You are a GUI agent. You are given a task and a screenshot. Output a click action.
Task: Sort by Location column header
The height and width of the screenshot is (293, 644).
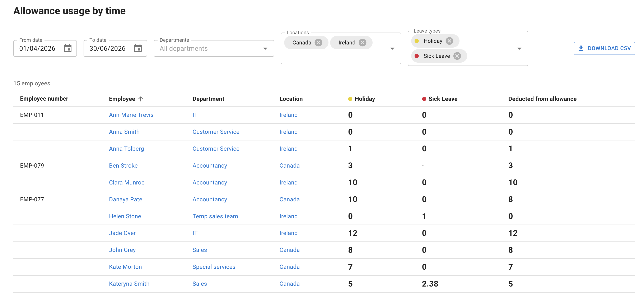[291, 99]
